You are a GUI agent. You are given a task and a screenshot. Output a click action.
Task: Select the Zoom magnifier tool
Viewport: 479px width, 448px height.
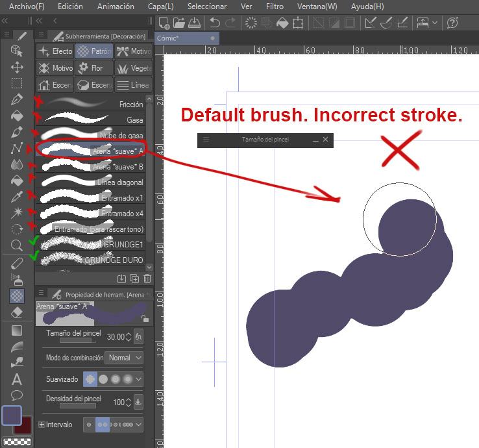coord(16,245)
